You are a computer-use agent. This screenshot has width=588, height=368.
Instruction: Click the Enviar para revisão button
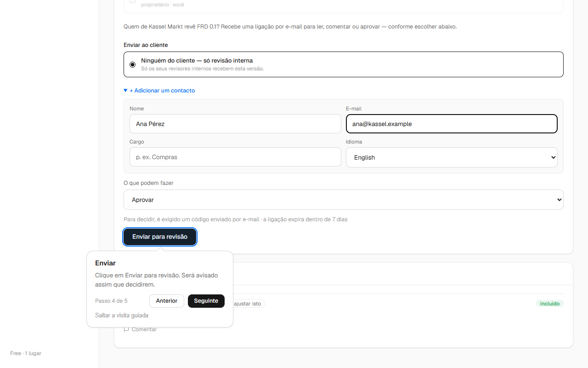(160, 237)
